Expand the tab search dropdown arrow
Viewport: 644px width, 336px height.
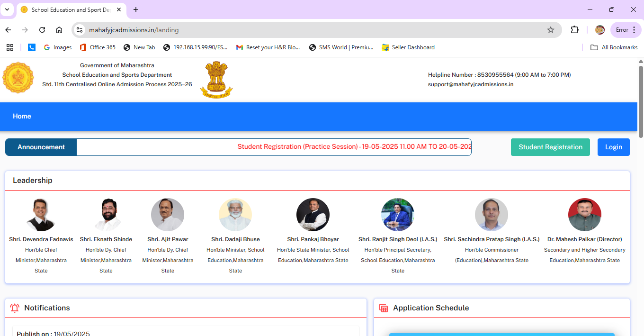(7, 9)
